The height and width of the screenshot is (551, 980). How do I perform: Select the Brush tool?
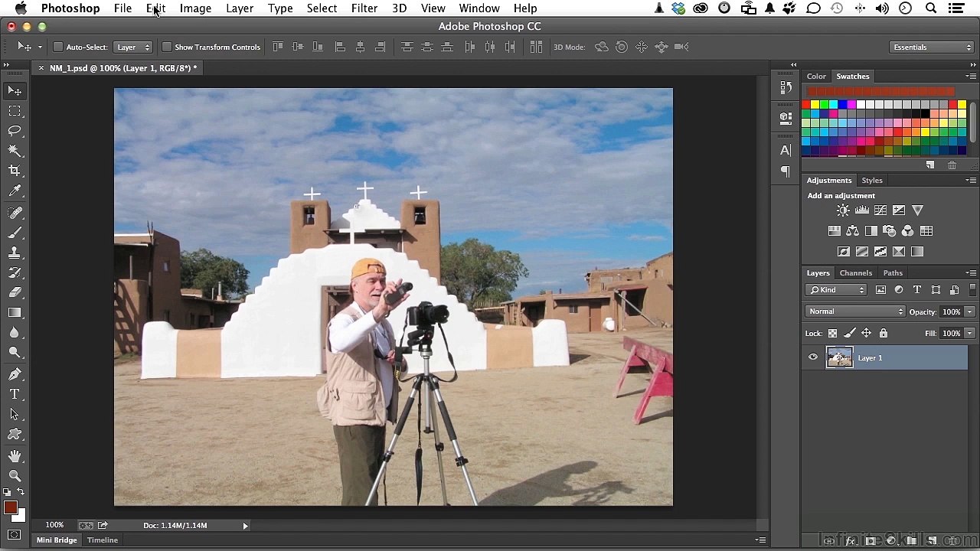[x=15, y=233]
